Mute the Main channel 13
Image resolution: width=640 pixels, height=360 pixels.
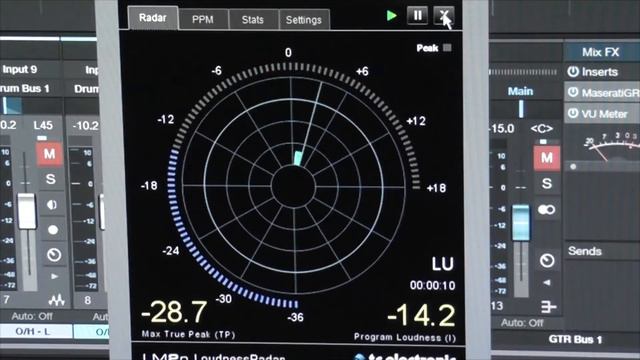547,158
